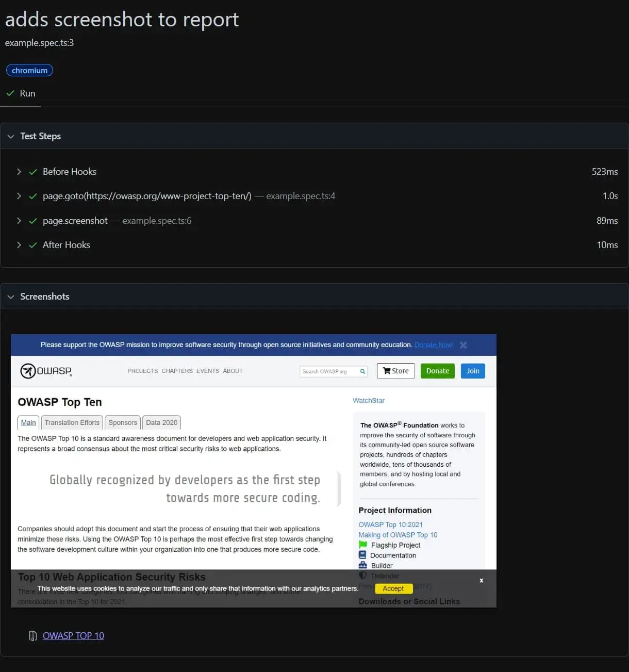Open the OWASP TOP 10 attachment link
This screenshot has height=672, width=629.
[73, 636]
